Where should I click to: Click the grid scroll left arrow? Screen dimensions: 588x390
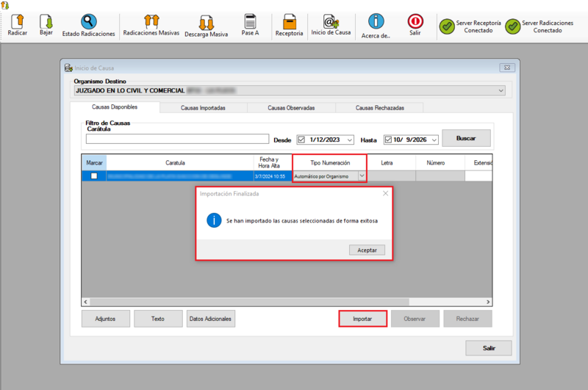click(86, 302)
